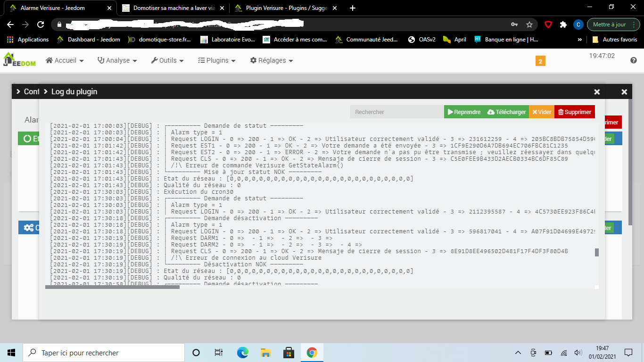
Task: Open the Applications bookmark
Action: [28, 40]
